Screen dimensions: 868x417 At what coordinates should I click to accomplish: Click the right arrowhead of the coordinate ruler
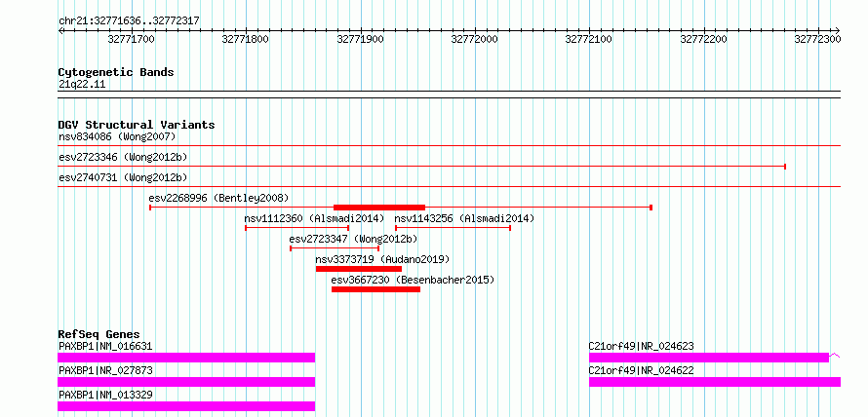pos(838,30)
